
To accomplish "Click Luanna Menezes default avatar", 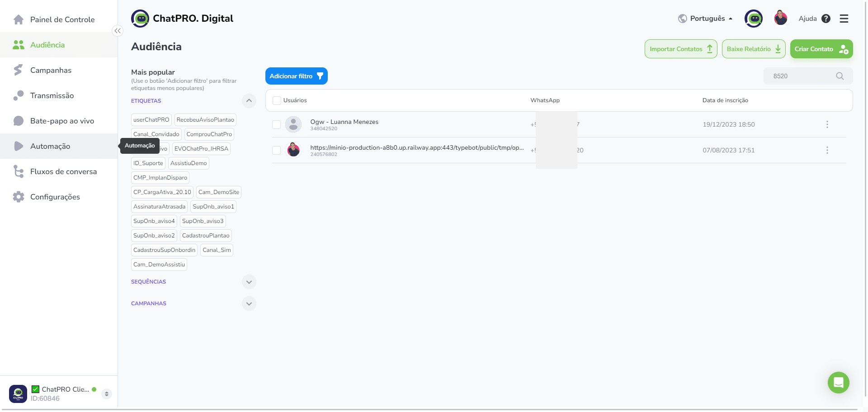I will pyautogui.click(x=293, y=124).
